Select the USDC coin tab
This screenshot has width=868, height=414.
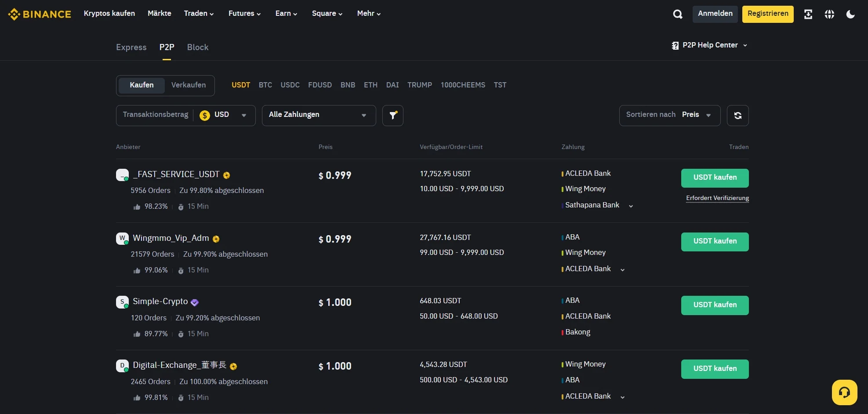[x=290, y=85]
